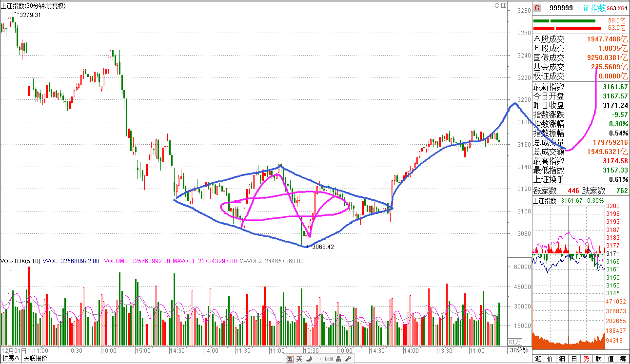Click the IME user profile icon
The width and height of the screenshot is (630, 364).
tap(338, 359)
